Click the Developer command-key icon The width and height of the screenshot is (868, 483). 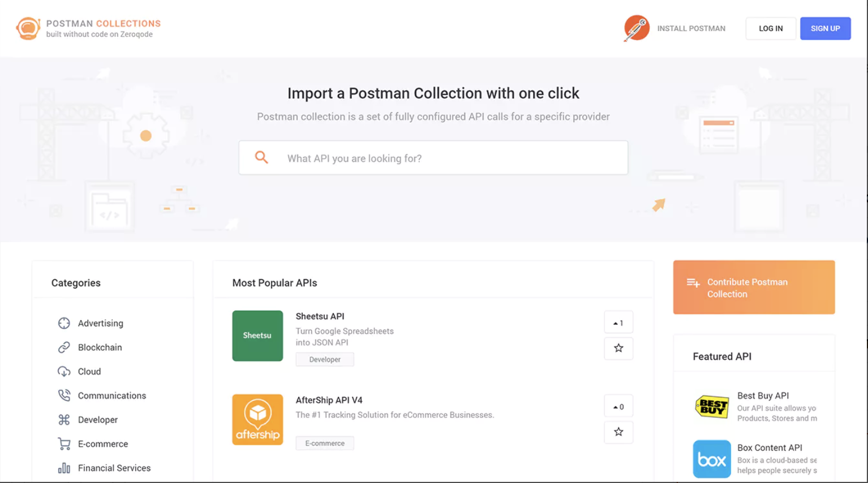pos(64,420)
